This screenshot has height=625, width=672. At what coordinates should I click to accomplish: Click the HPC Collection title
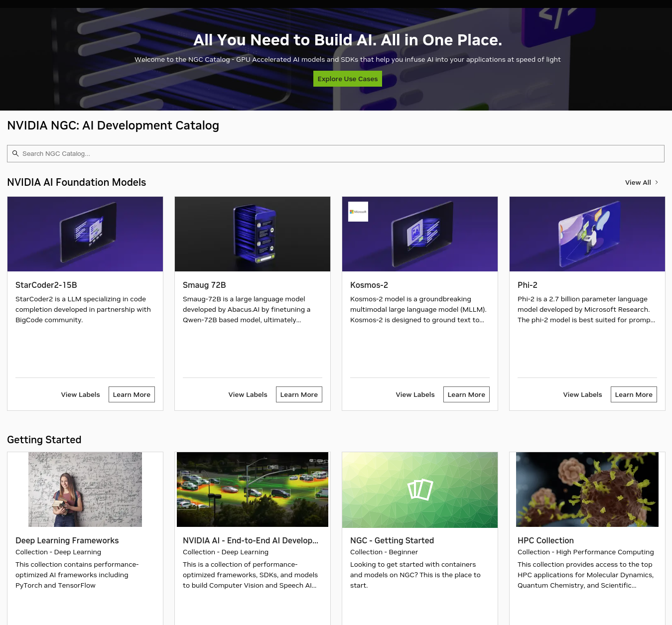pyautogui.click(x=545, y=540)
